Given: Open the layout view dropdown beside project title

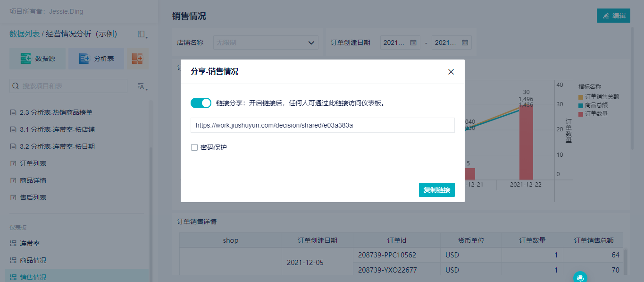Looking at the screenshot, I should (x=142, y=34).
